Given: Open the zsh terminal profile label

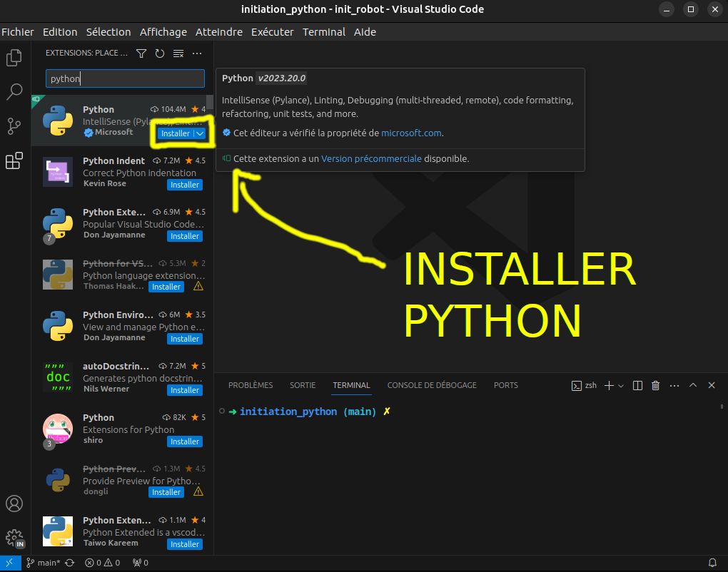Looking at the screenshot, I should [584, 386].
